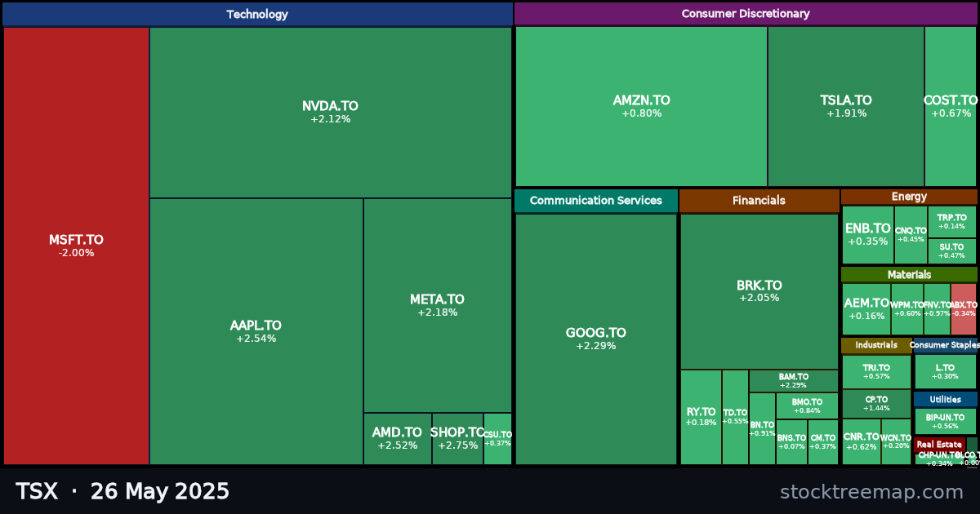Select the TSLA.TO +1.91% tile

[x=846, y=106]
